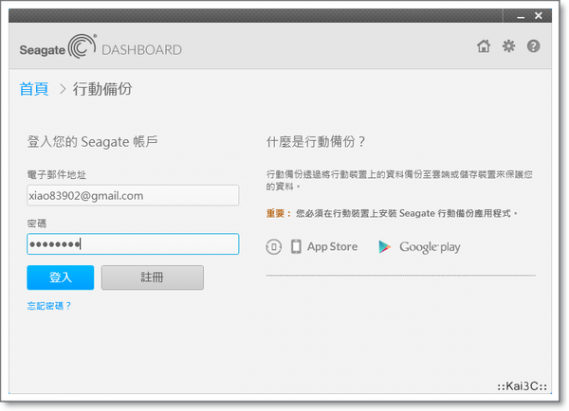Screen dimensions: 569x411
Task: Click inside the 密碼 password field
Action: [x=133, y=244]
